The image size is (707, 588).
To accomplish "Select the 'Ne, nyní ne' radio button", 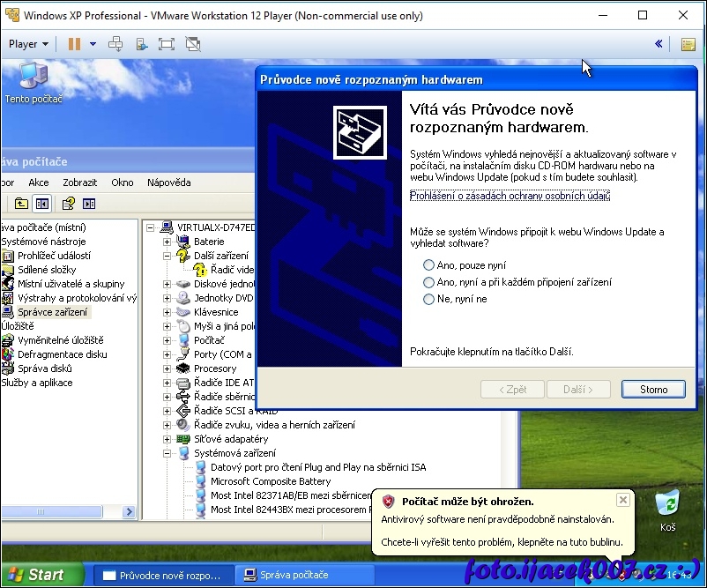I will tap(428, 300).
